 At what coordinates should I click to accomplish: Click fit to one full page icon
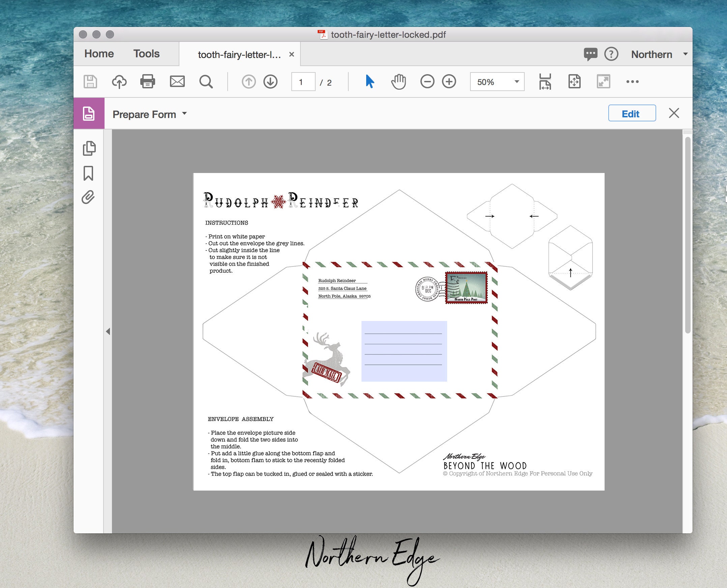(575, 82)
